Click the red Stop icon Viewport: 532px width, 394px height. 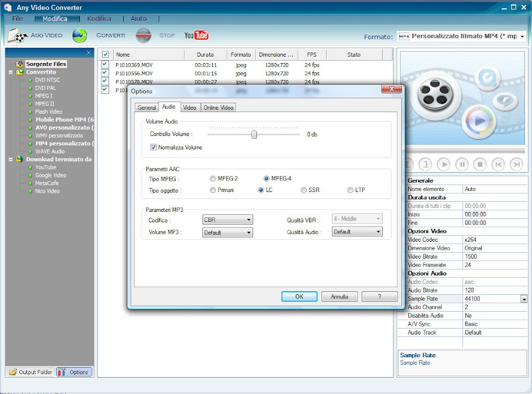pos(143,35)
